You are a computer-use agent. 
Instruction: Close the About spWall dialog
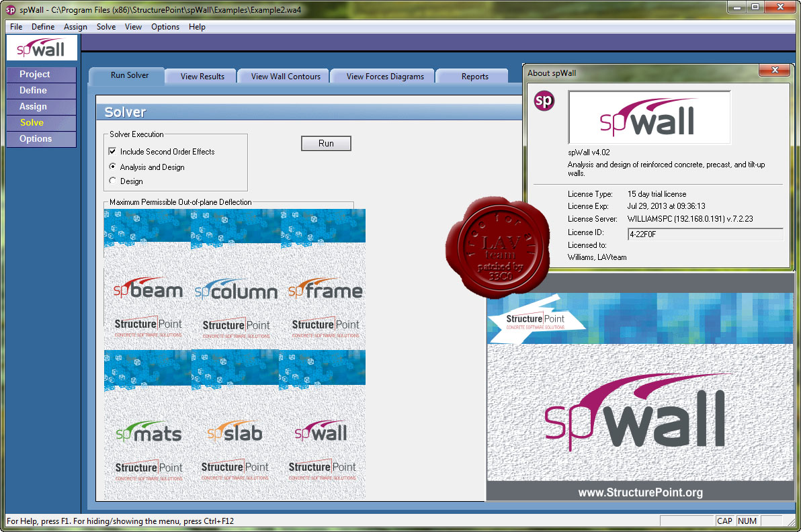point(775,70)
